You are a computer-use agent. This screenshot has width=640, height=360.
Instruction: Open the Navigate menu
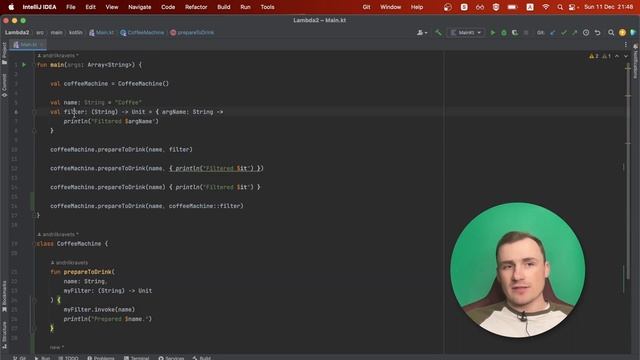(140, 7)
